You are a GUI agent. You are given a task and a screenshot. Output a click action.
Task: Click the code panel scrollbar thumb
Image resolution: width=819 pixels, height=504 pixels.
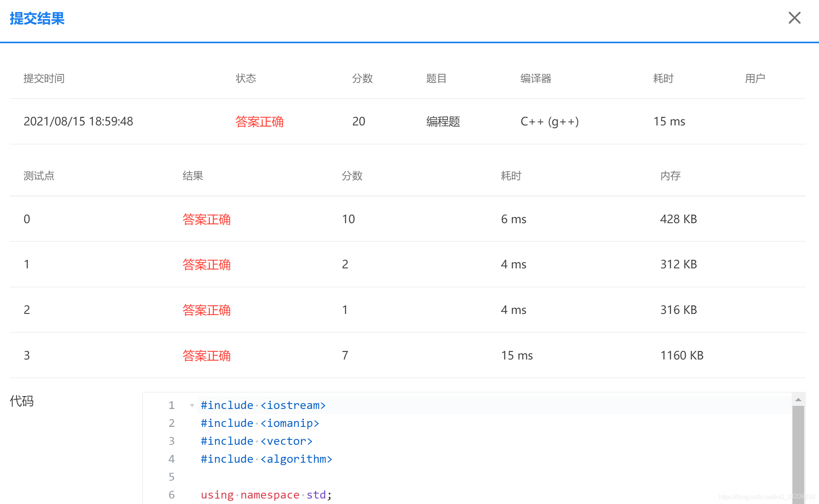pos(798,452)
